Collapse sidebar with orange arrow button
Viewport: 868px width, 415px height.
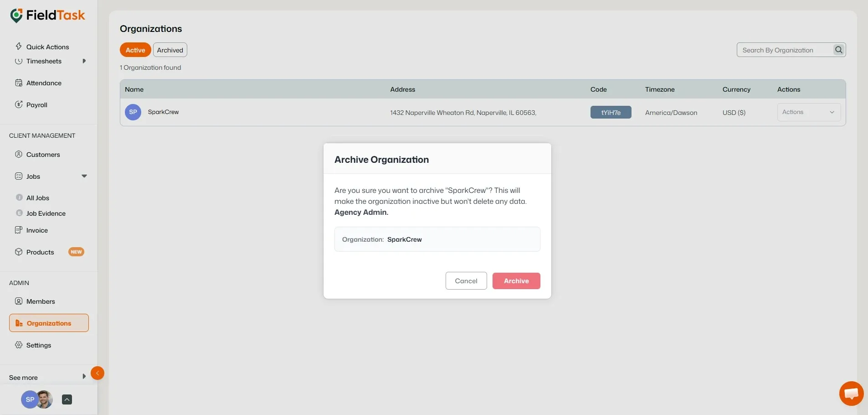[98, 373]
